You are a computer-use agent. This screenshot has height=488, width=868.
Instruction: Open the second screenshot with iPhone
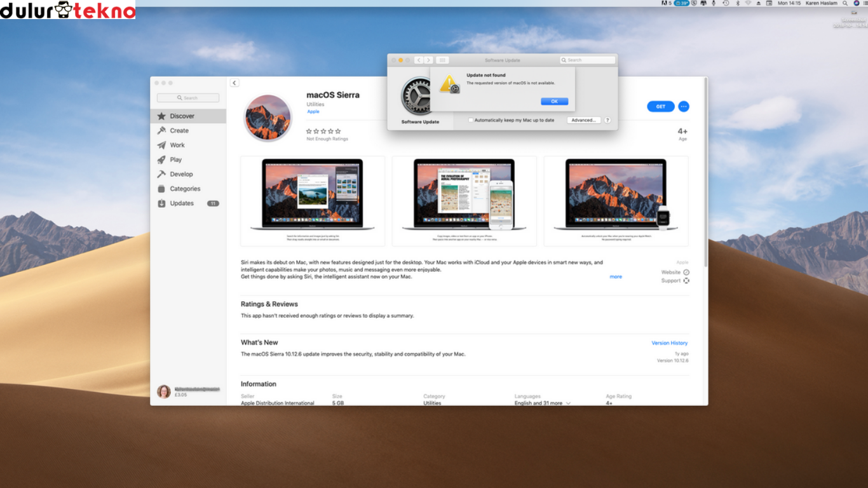pyautogui.click(x=465, y=201)
